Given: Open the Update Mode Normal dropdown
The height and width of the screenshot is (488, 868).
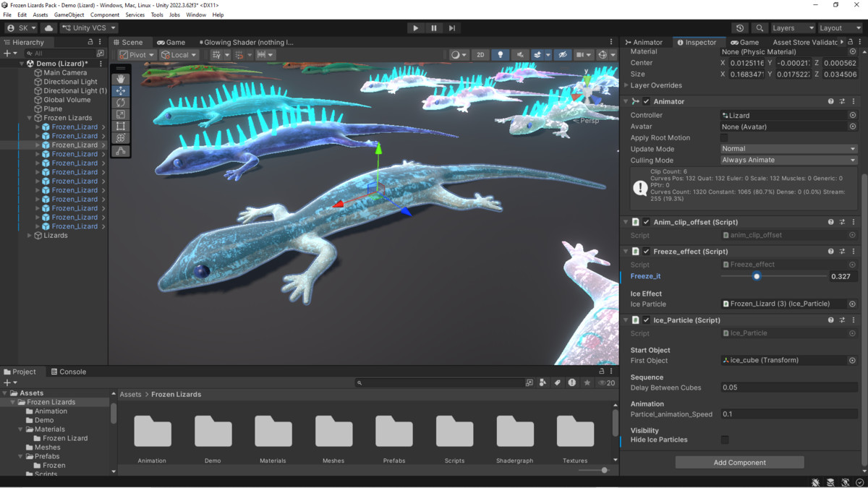Looking at the screenshot, I should coord(788,149).
